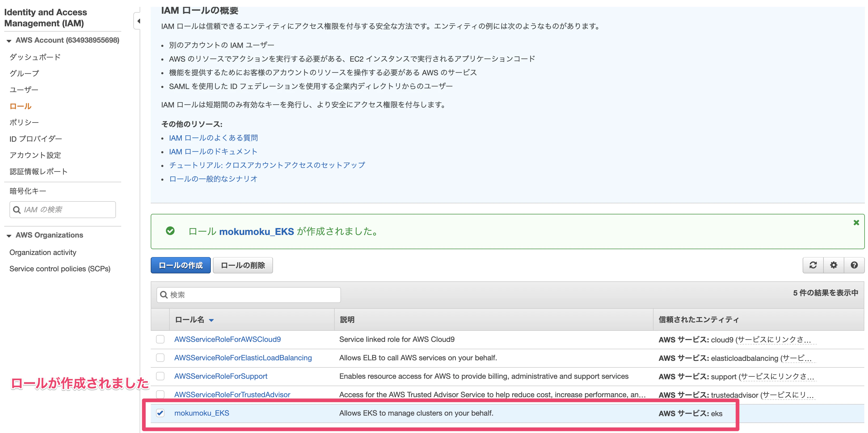
Task: Click the ロールの作成 button
Action: click(x=181, y=265)
